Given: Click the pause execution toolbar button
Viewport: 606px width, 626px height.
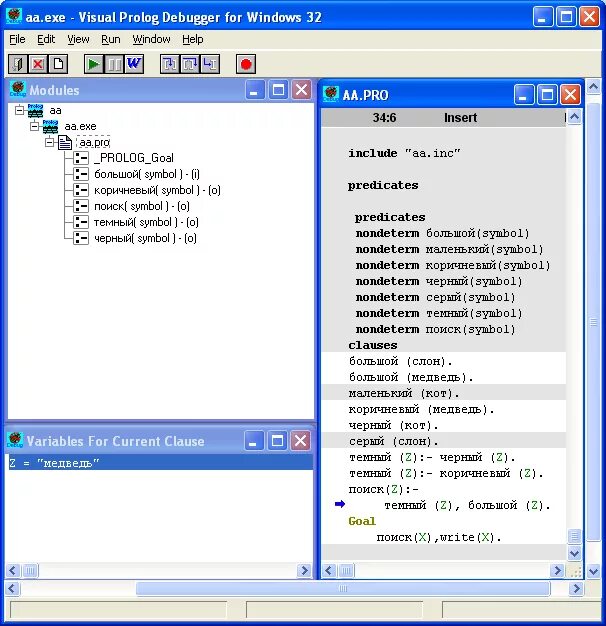Looking at the screenshot, I should click(114, 64).
